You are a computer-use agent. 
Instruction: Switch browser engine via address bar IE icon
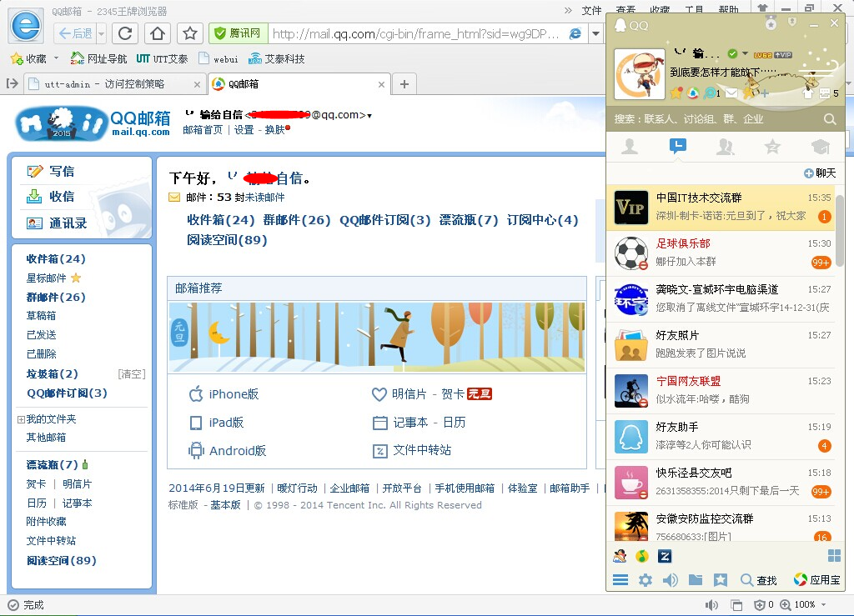pos(575,33)
